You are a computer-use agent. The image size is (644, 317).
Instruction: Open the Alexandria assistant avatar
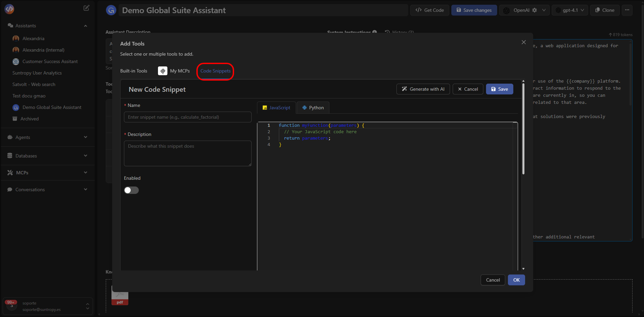tap(16, 38)
